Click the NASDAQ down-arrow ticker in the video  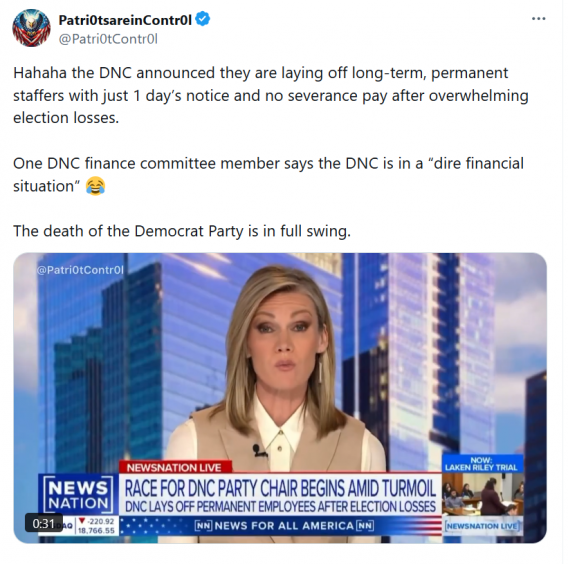pyautogui.click(x=96, y=526)
